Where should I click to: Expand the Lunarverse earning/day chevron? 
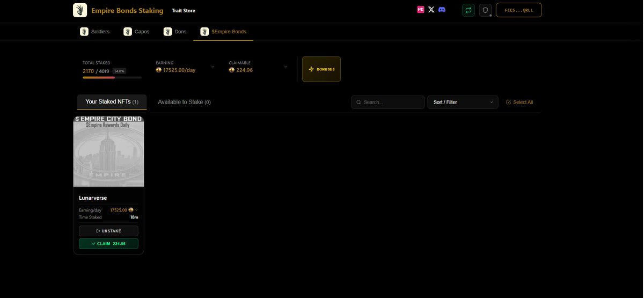click(136, 210)
